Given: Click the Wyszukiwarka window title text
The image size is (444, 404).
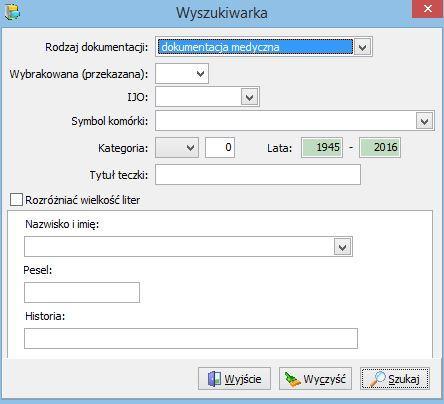Looking at the screenshot, I should [x=222, y=13].
